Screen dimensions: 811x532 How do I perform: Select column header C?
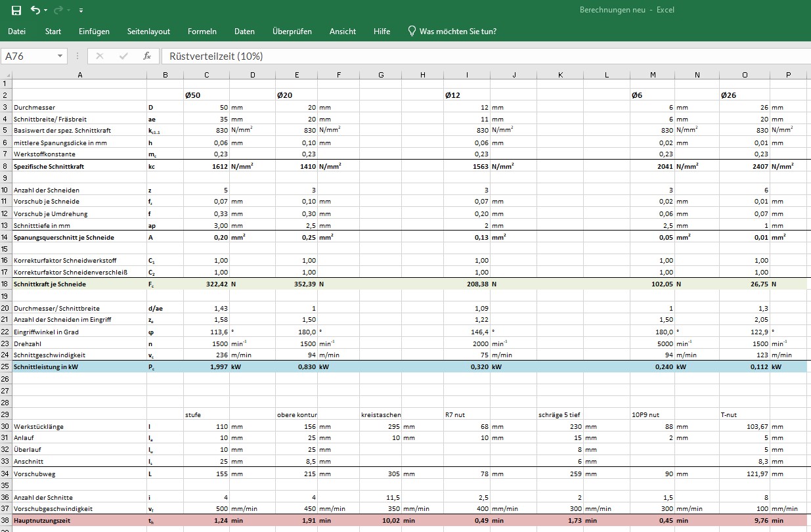[x=207, y=75]
